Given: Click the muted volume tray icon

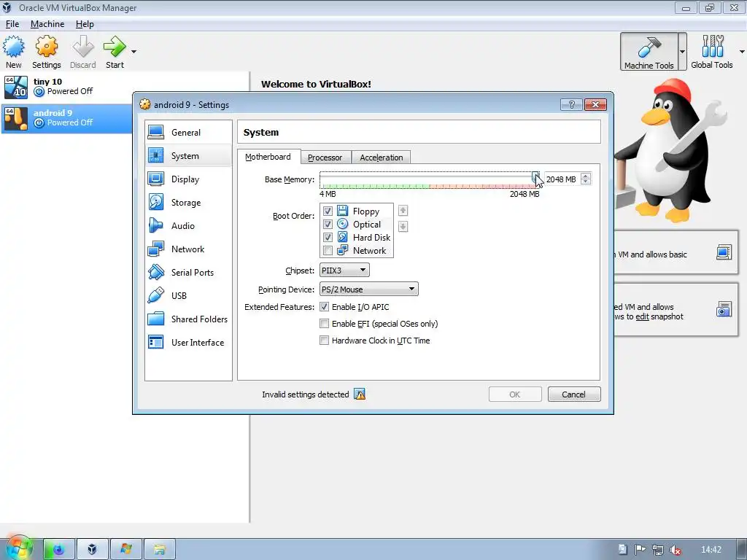Looking at the screenshot, I should tap(675, 550).
